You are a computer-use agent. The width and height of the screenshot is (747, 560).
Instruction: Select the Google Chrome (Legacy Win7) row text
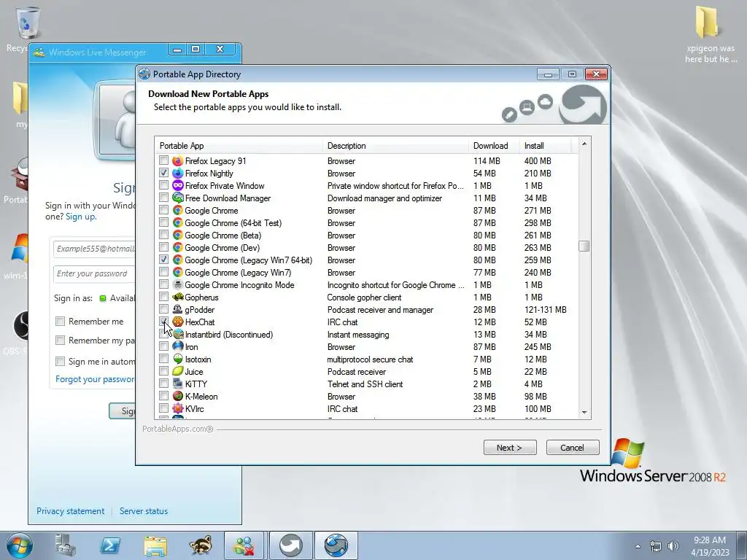point(238,273)
